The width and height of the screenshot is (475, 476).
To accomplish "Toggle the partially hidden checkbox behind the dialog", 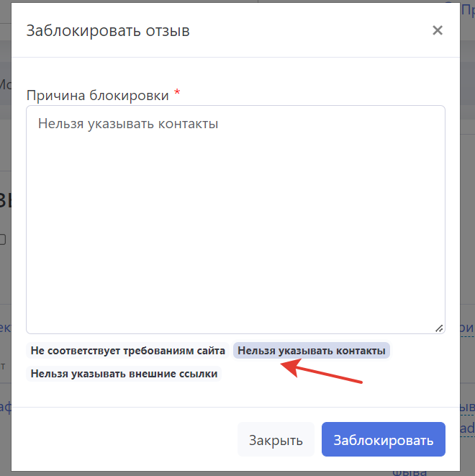I will [x=3, y=239].
